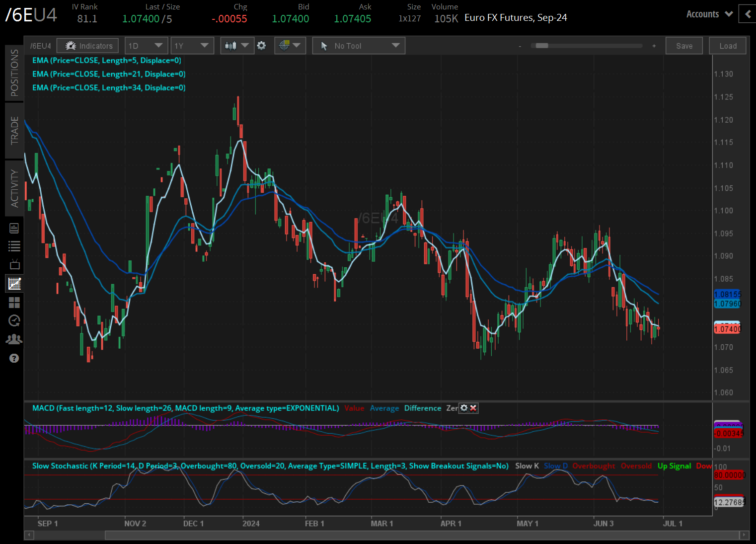This screenshot has width=756, height=544.
Task: Open the watchlist sidebar icon
Action: click(x=14, y=245)
